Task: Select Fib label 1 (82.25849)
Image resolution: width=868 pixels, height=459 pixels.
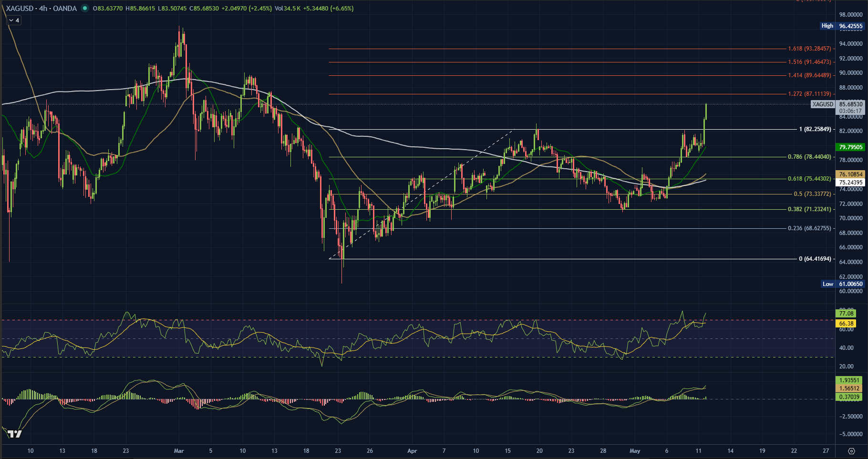Action: click(815, 129)
